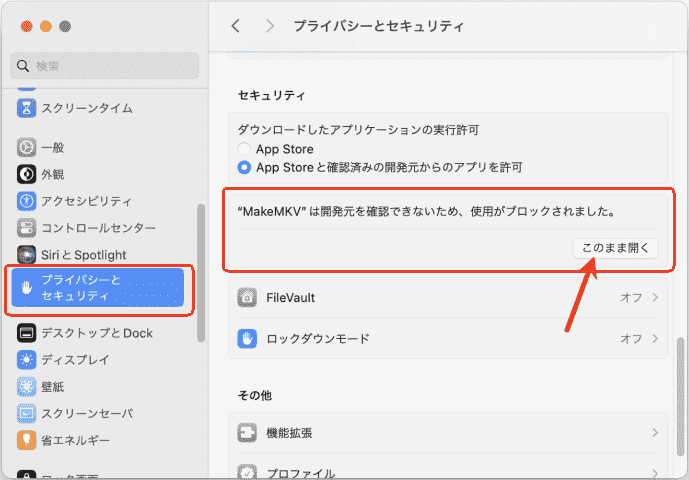Open コントロールセンター in the sidebar
The image size is (689, 480).
tap(100, 228)
